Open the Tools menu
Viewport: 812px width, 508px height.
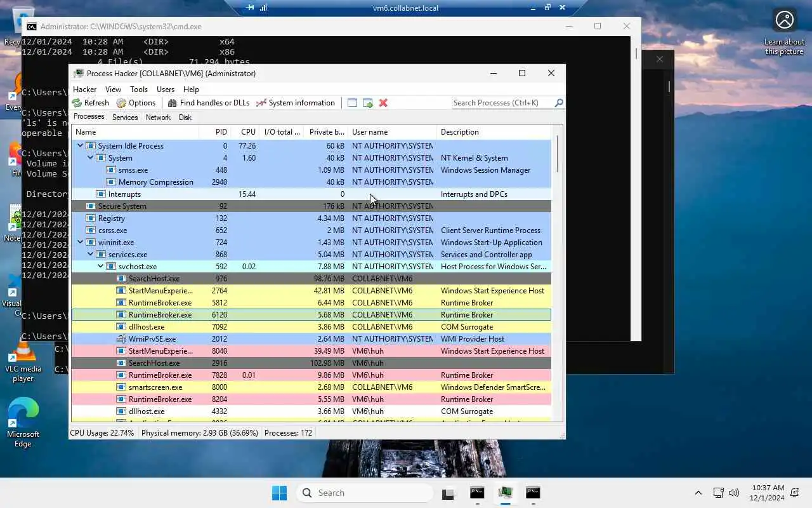[x=139, y=90]
